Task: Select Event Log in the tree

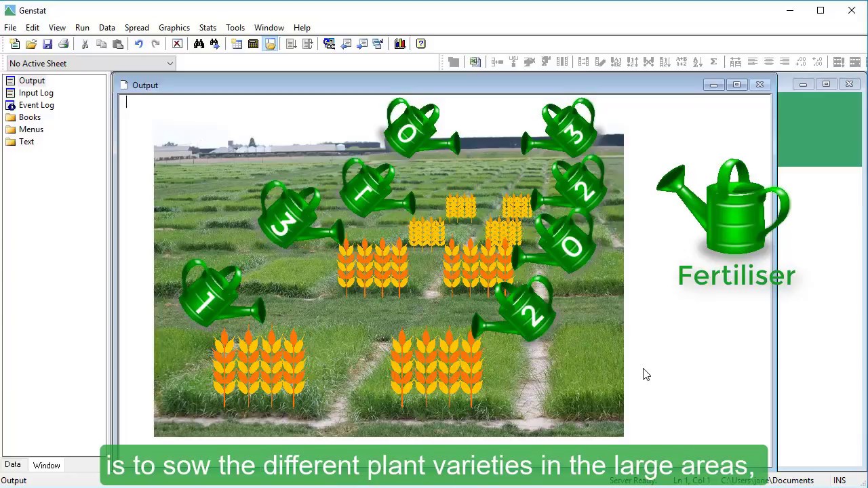Action: [x=37, y=105]
